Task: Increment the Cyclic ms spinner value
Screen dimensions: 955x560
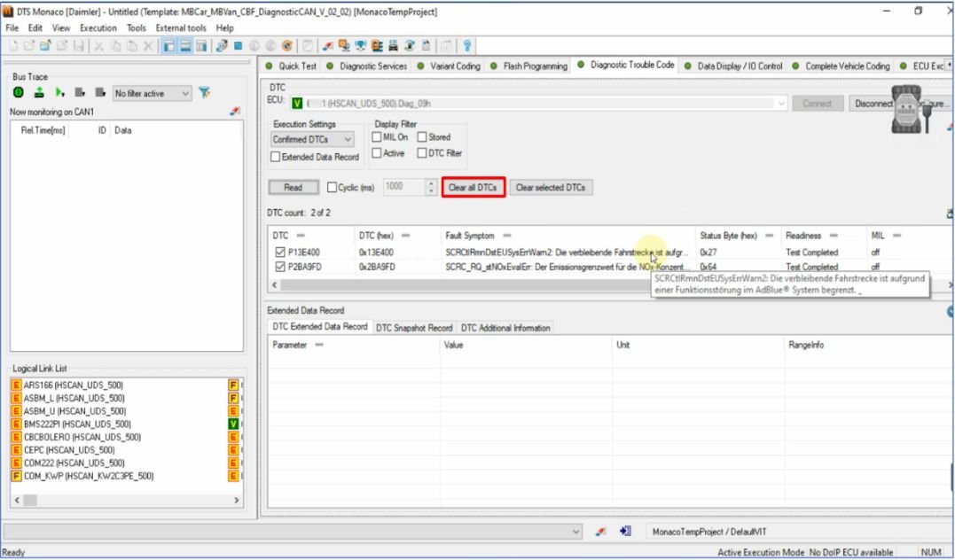Action: coord(431,183)
